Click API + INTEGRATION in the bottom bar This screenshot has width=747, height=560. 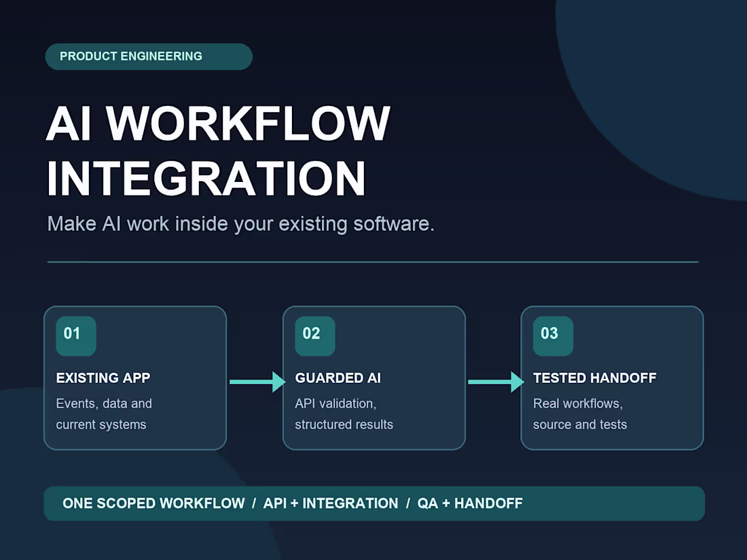(331, 504)
